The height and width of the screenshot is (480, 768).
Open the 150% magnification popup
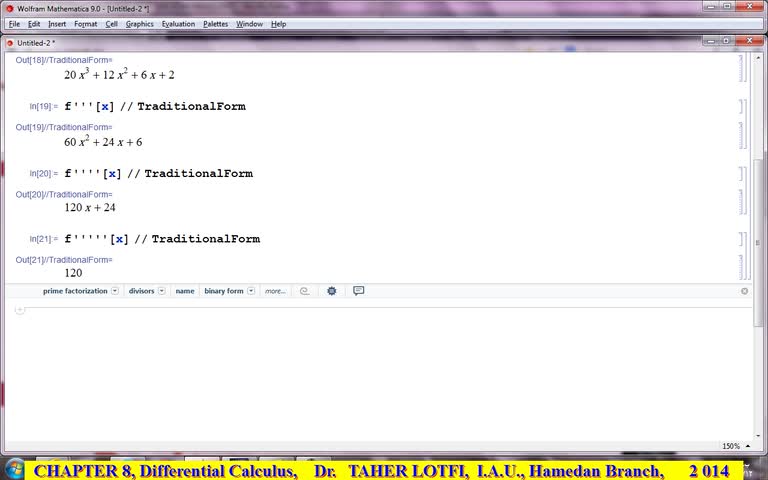736,446
